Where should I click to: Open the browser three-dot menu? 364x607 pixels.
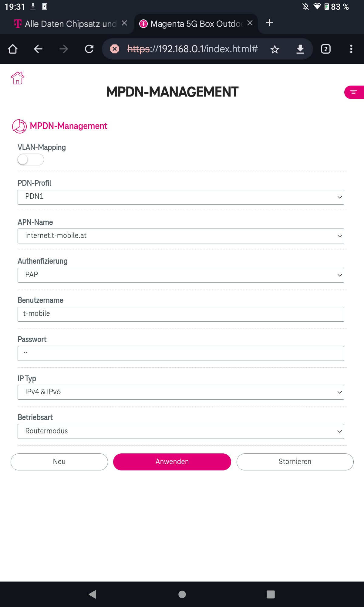[351, 49]
